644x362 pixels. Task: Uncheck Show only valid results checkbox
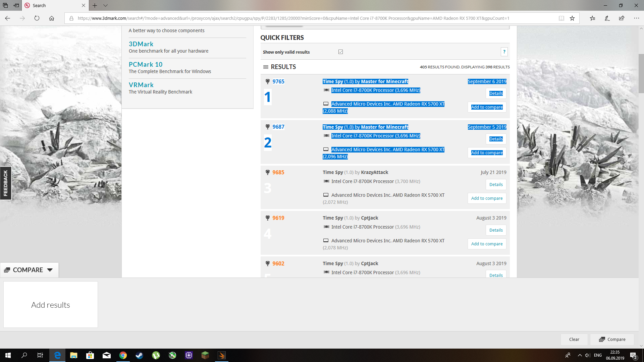pyautogui.click(x=340, y=52)
